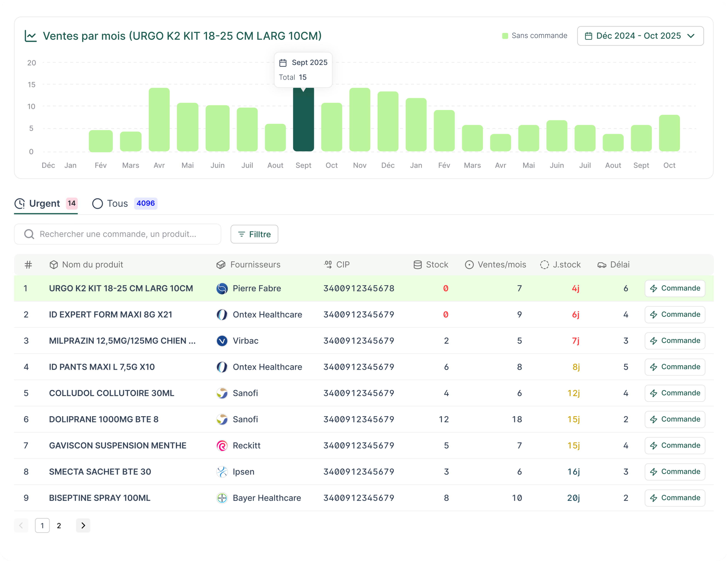Image resolution: width=728 pixels, height=561 pixels.
Task: Click the Délai column truck icon
Action: point(602,265)
